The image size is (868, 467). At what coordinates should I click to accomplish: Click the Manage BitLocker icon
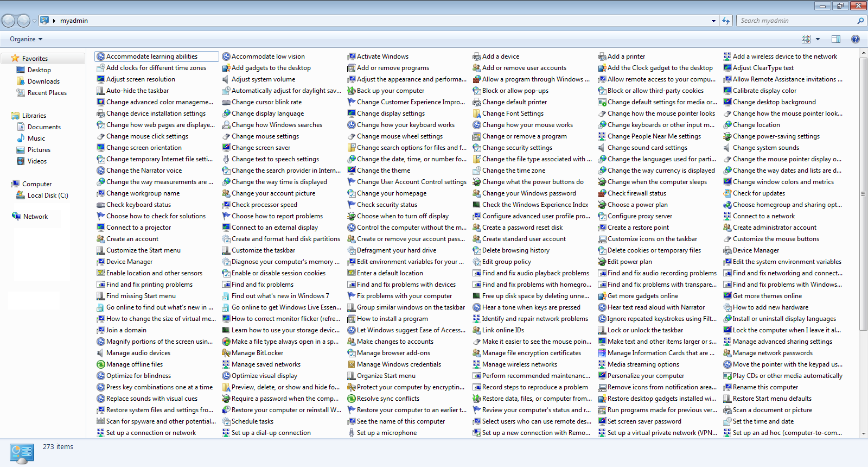tap(226, 353)
